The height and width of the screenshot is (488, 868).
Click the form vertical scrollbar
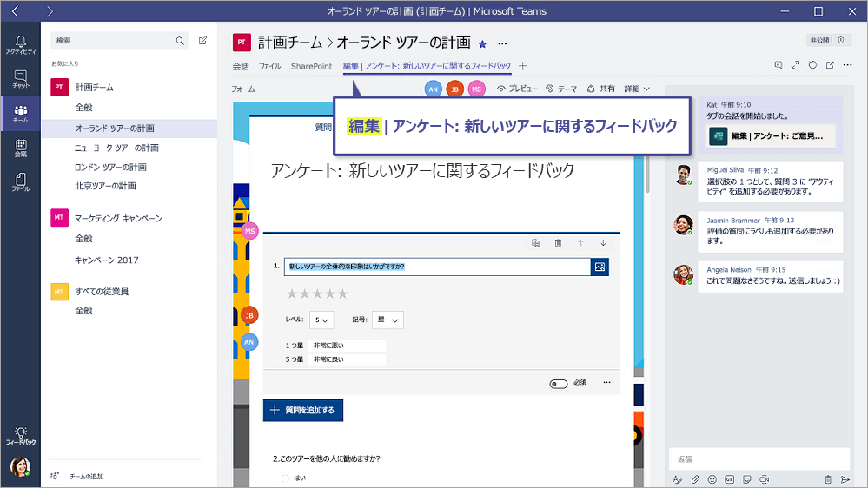coord(647,175)
